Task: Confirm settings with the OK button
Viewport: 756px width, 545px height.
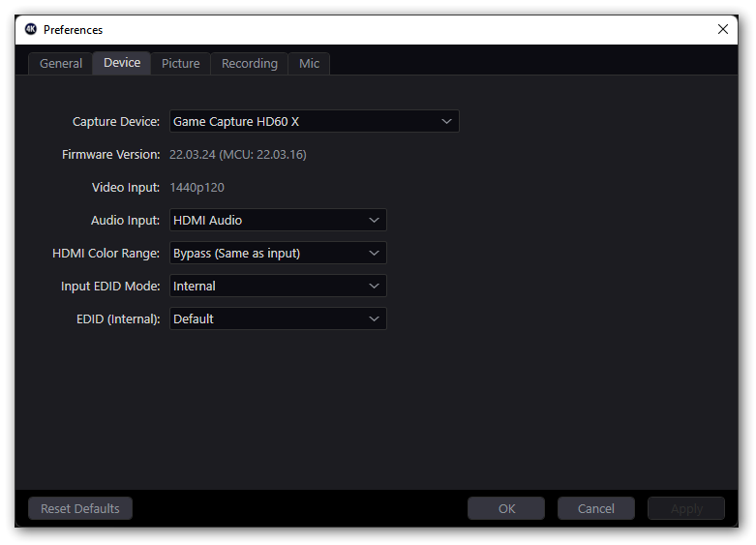Action: coord(507,508)
